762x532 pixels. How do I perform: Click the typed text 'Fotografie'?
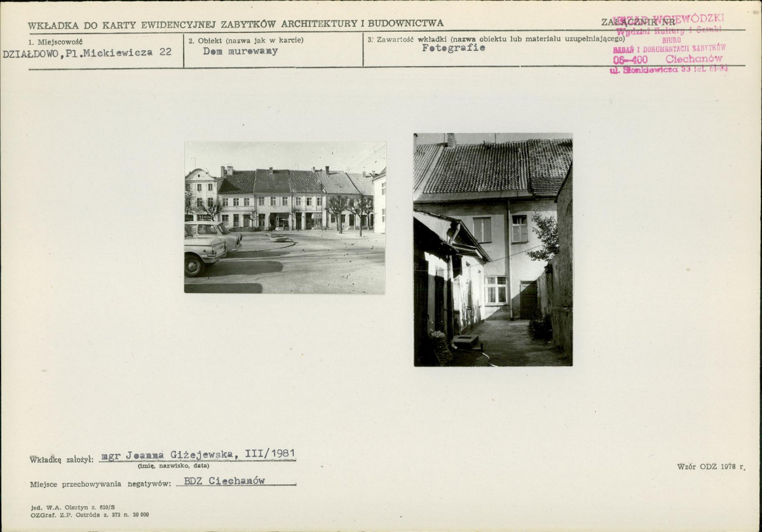tap(453, 48)
